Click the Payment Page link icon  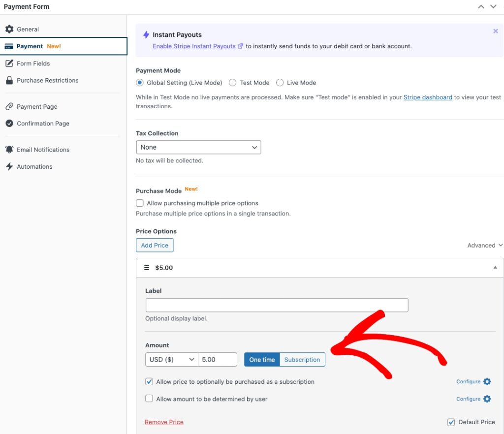[9, 107]
